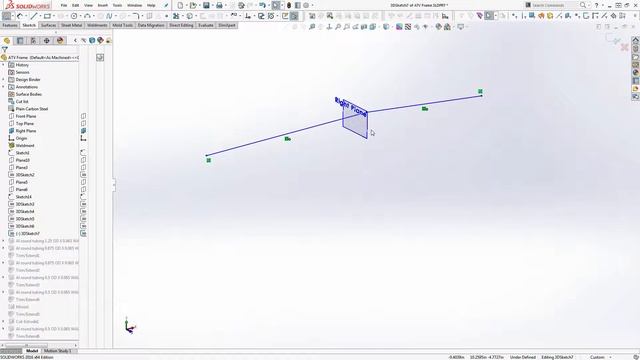This screenshot has height=360, width=640.
Task: Expand the Annotations node
Action: click(4, 87)
